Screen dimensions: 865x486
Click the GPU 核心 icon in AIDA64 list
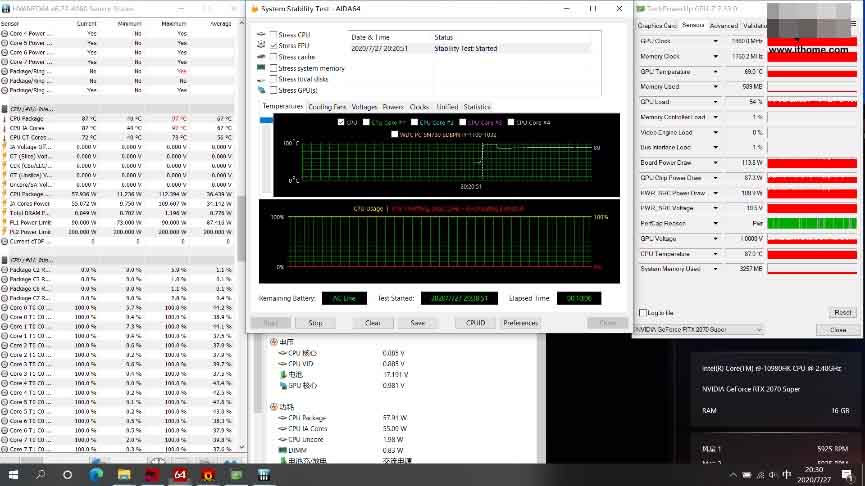tap(283, 386)
